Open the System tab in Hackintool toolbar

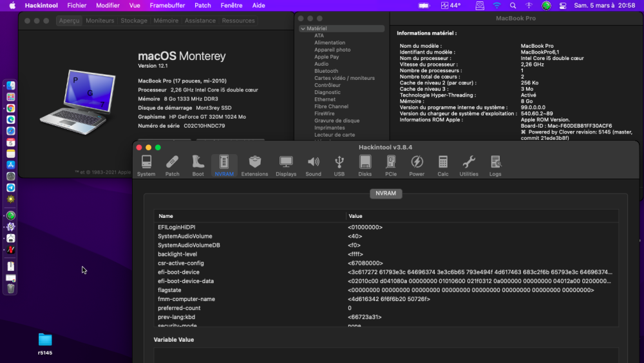(x=146, y=166)
